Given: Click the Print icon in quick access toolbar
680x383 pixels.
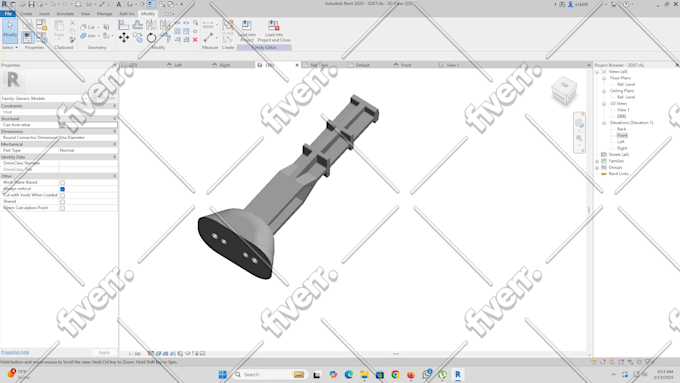Looking at the screenshot, I should 78,4.
